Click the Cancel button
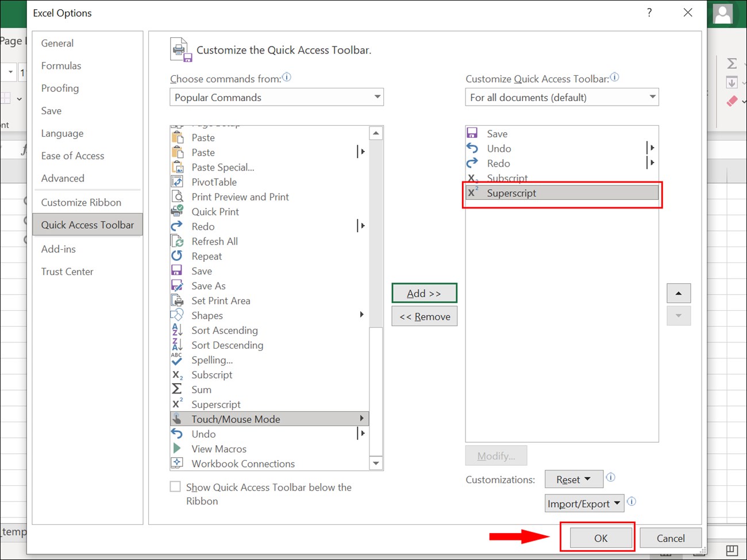This screenshot has width=747, height=560. pos(670,538)
